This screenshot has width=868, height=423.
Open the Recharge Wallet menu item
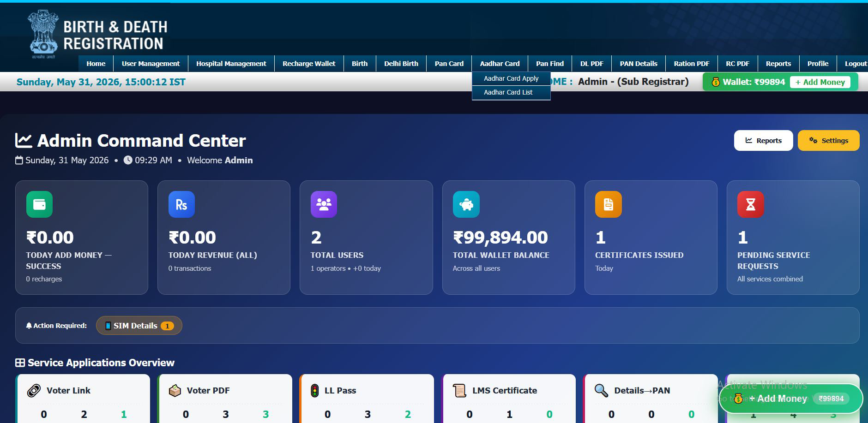[309, 64]
